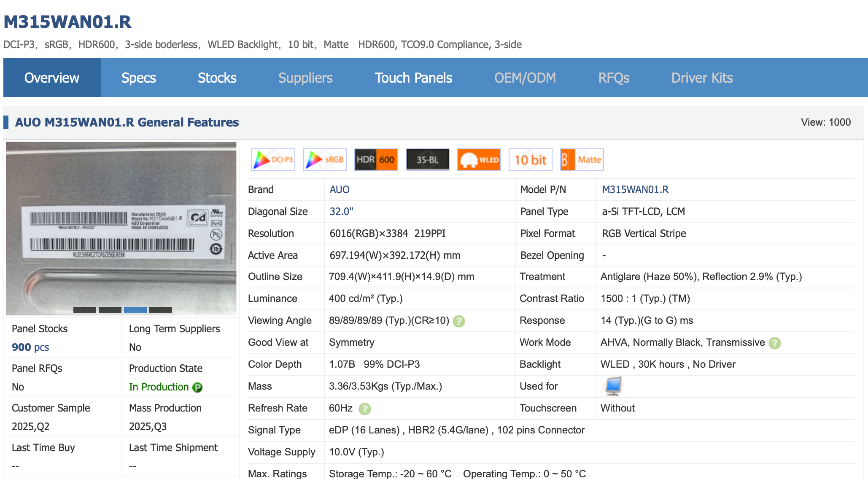Go to the Suppliers tab
Image resolution: width=868 pixels, height=479 pixels.
pos(305,78)
